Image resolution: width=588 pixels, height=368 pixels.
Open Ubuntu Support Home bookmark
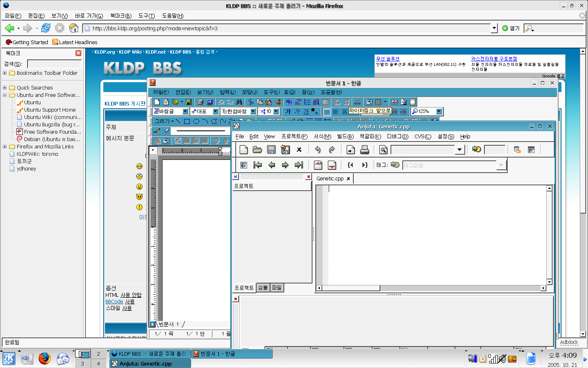pos(50,110)
